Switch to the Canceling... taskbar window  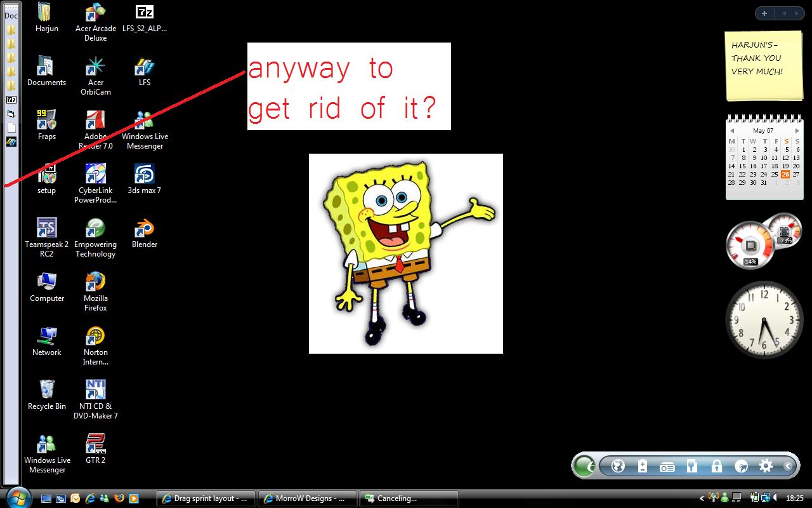click(x=409, y=498)
